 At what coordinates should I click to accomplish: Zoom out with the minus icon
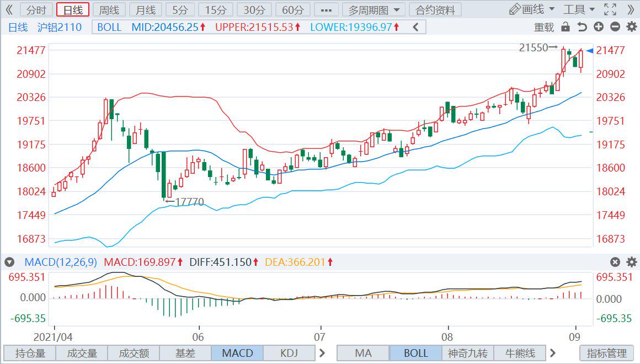(x=615, y=27)
